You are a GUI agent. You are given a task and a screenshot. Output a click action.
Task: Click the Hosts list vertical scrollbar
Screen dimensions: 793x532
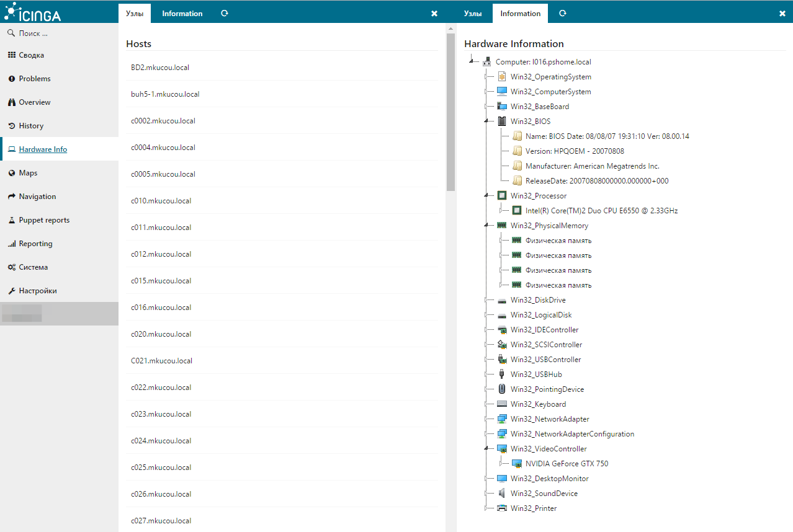450,112
